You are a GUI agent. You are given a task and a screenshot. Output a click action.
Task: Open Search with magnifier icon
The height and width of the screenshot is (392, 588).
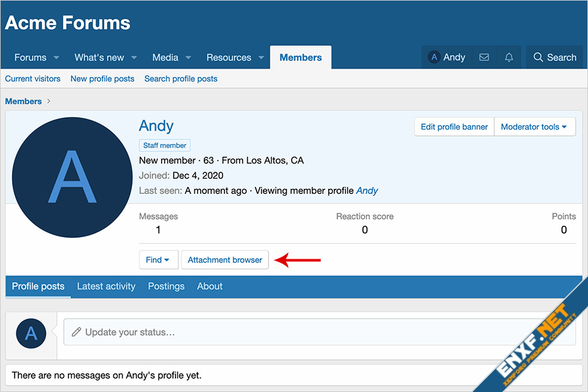(554, 57)
